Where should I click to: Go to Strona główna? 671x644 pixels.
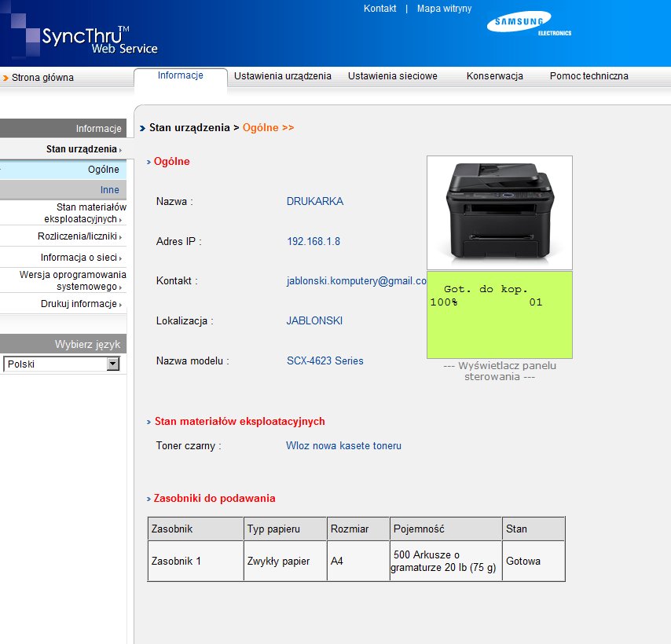(42, 78)
